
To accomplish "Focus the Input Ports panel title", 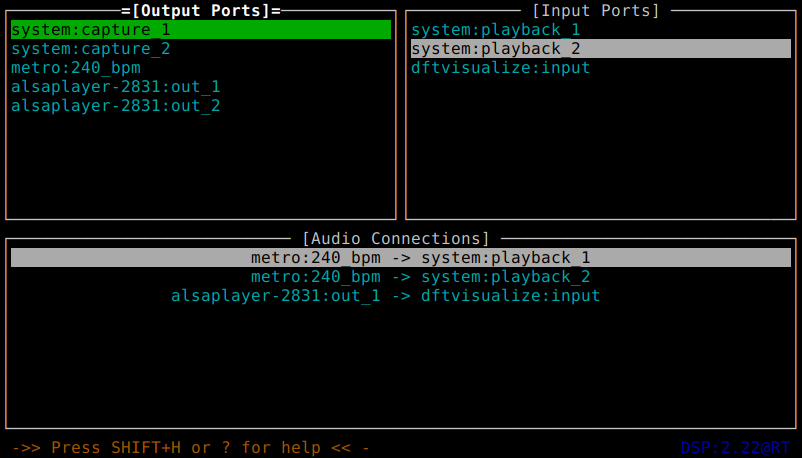I will pyautogui.click(x=596, y=11).
